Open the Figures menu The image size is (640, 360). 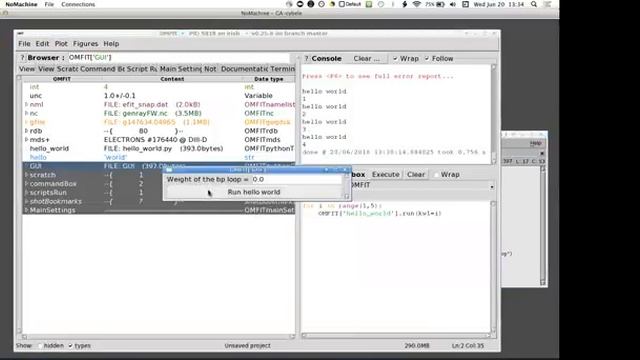click(85, 44)
